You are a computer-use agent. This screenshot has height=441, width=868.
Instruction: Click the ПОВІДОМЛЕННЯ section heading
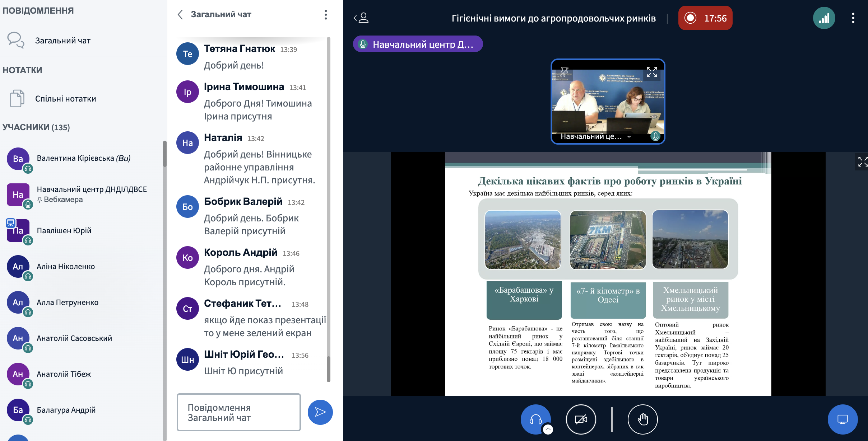pyautogui.click(x=38, y=10)
